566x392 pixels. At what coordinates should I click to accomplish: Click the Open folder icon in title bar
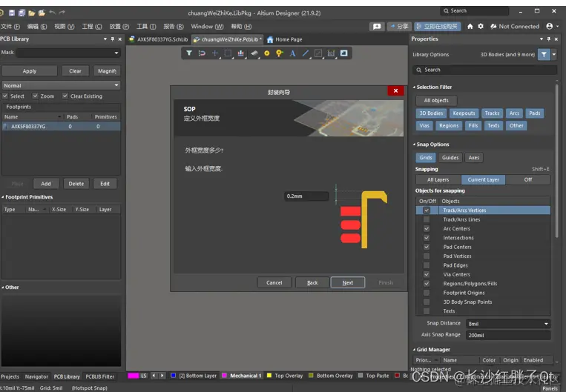[x=32, y=13]
